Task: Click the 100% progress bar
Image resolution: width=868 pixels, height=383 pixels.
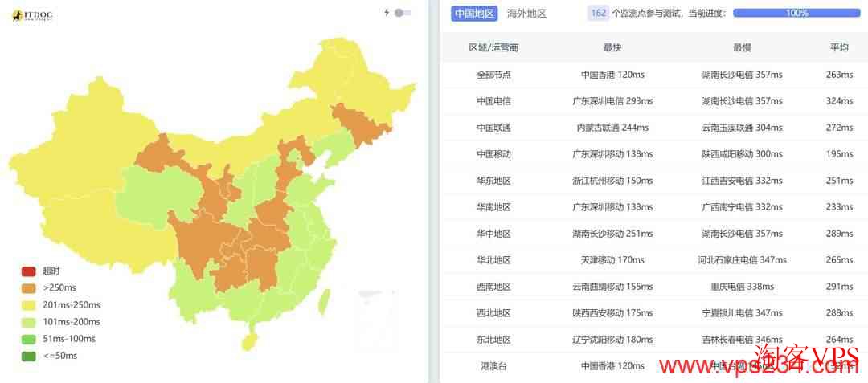Action: (796, 14)
